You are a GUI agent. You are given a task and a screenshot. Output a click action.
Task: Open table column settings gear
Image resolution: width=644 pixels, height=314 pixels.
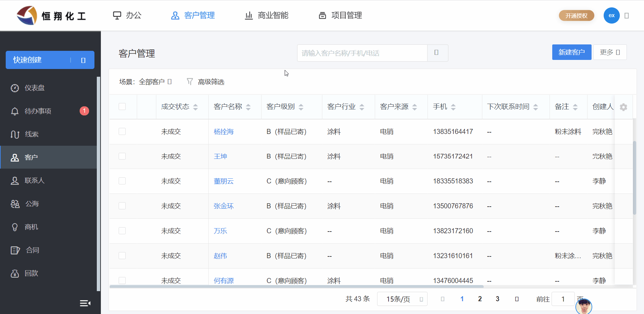click(623, 107)
